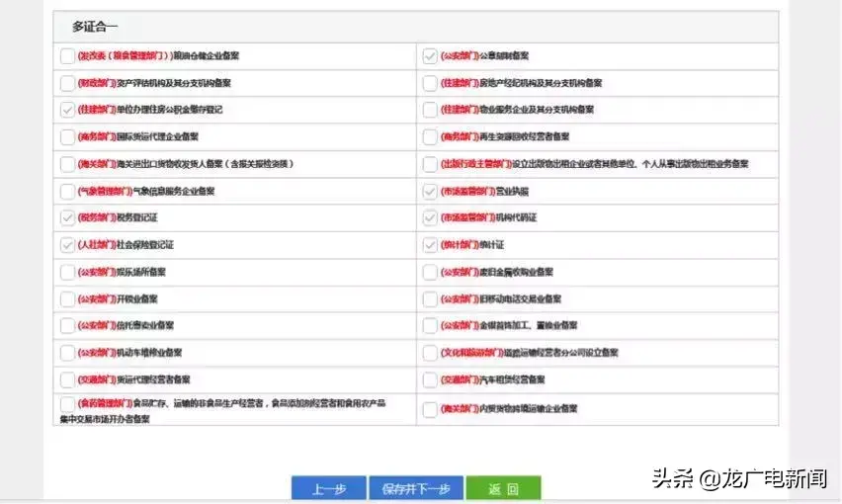
Task: Enable the 国际货运代理企业备案 checkbox
Action: point(67,136)
